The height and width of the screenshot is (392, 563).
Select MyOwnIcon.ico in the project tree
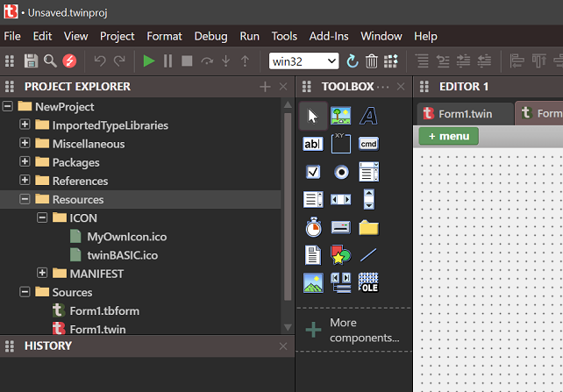point(126,237)
